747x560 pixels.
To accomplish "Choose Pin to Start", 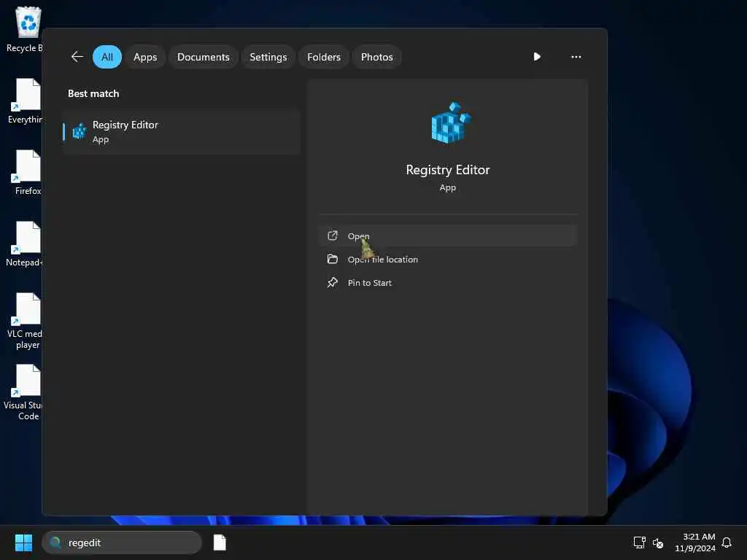I will click(x=449, y=282).
